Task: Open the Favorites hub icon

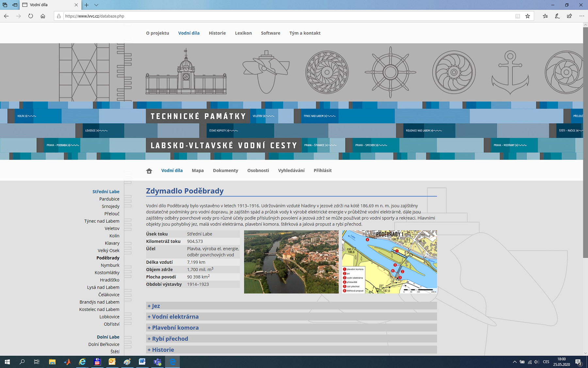Action: pos(545,16)
